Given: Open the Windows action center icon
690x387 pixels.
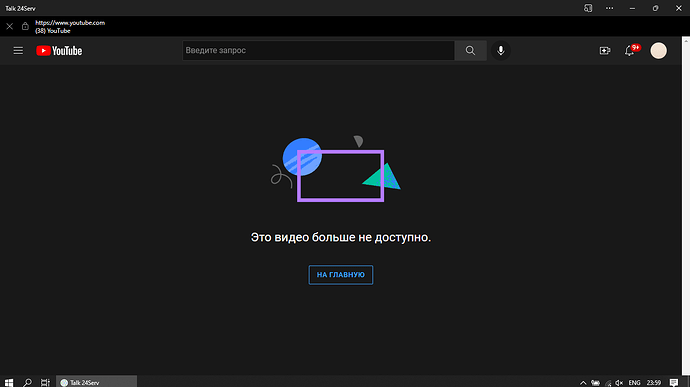Looking at the screenshot, I should point(674,383).
